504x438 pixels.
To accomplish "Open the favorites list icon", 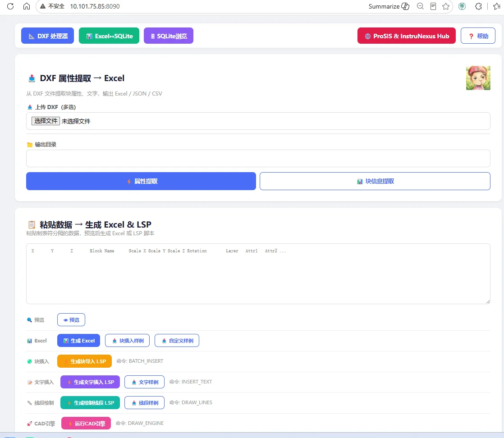I will pyautogui.click(x=497, y=6).
